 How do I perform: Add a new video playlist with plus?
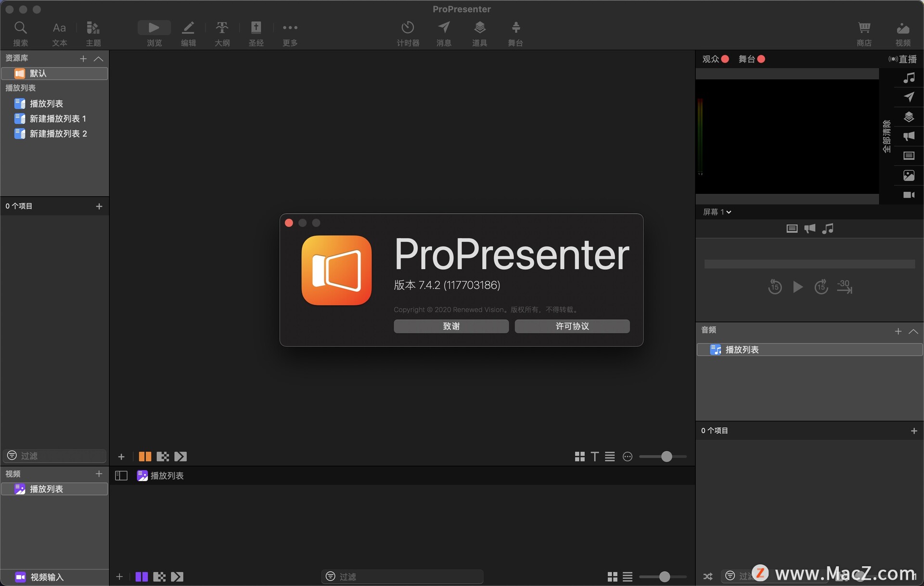click(99, 474)
